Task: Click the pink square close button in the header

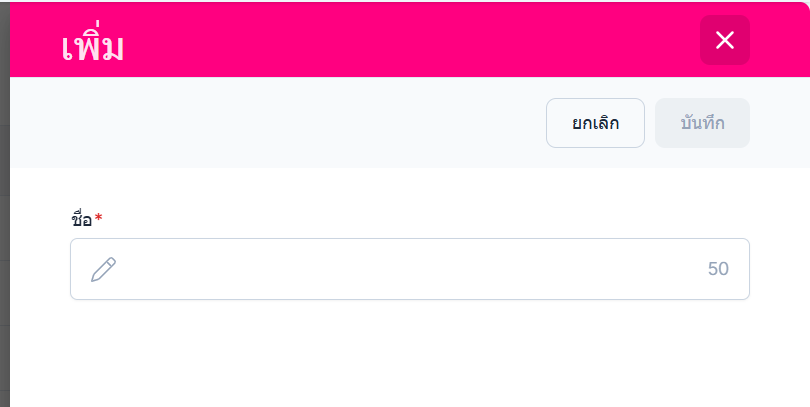Action: pos(725,40)
